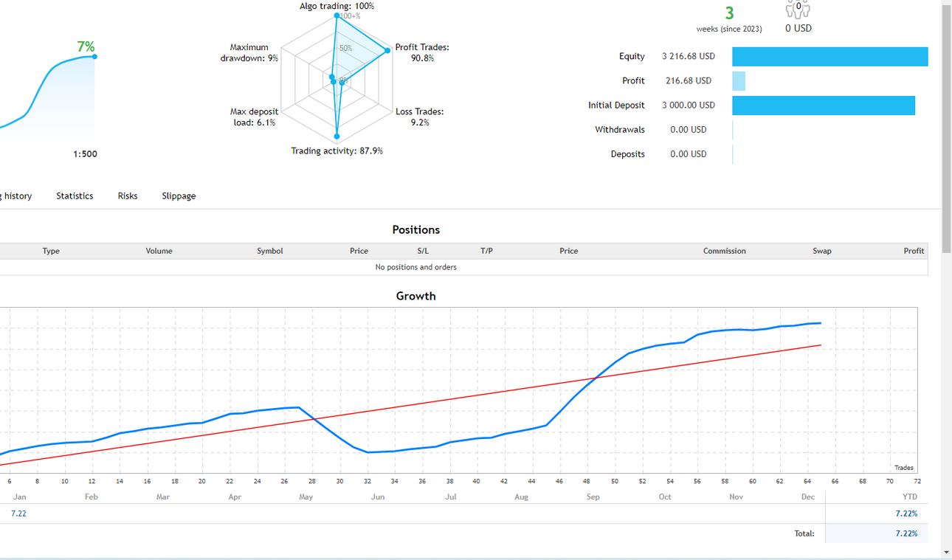The image size is (952, 560).
Task: Click the "Algo trading: 100%" radar label
Action: pos(337,6)
